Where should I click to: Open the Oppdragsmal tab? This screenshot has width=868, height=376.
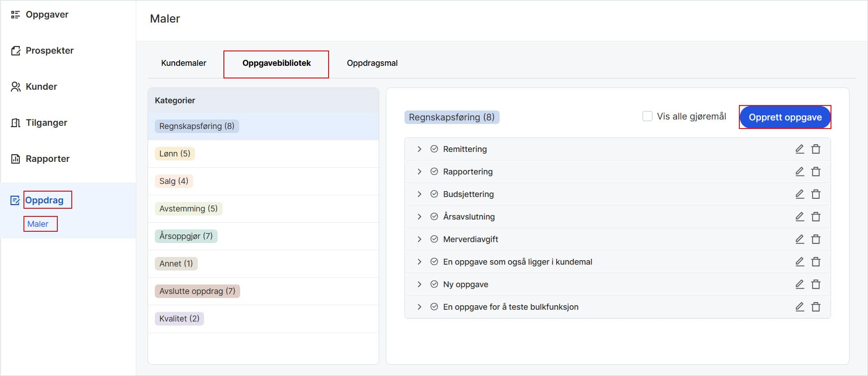click(x=372, y=63)
